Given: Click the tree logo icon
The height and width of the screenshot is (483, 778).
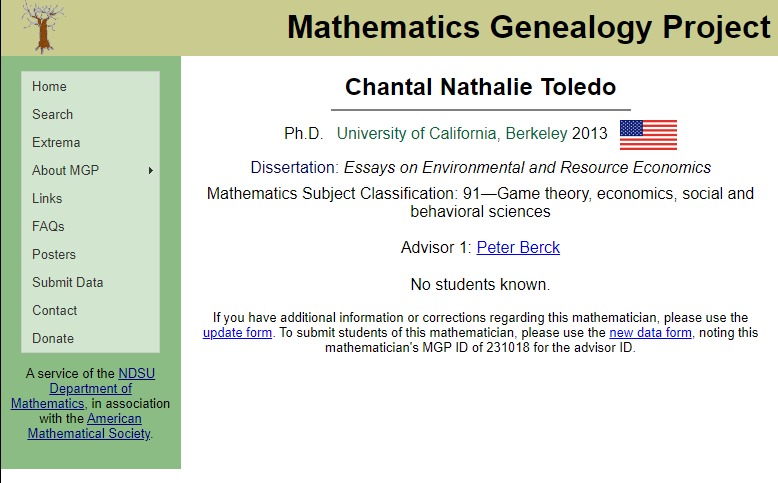Looking at the screenshot, I should click(x=43, y=27).
